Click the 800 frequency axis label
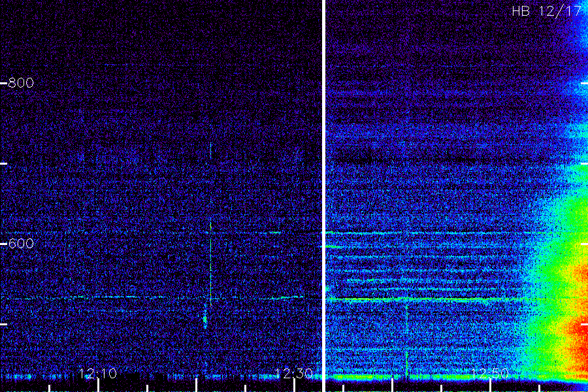Screen dimensions: 588x392 point(21,82)
